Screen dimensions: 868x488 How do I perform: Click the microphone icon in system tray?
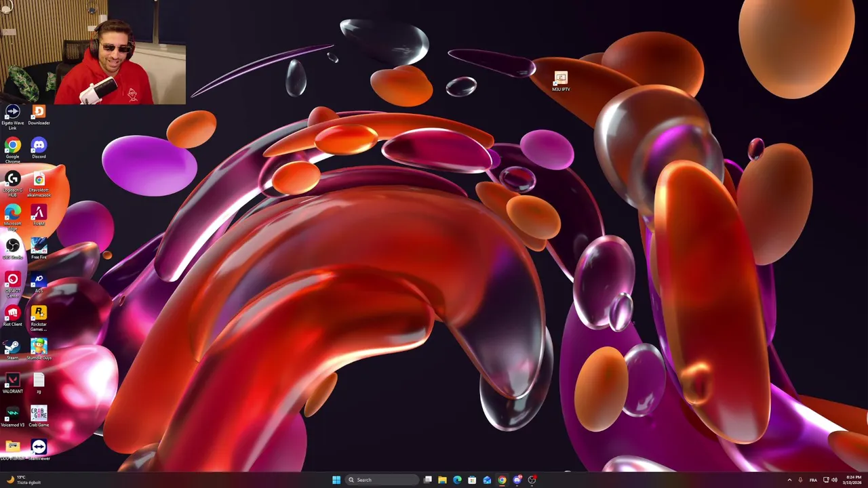[800, 480]
